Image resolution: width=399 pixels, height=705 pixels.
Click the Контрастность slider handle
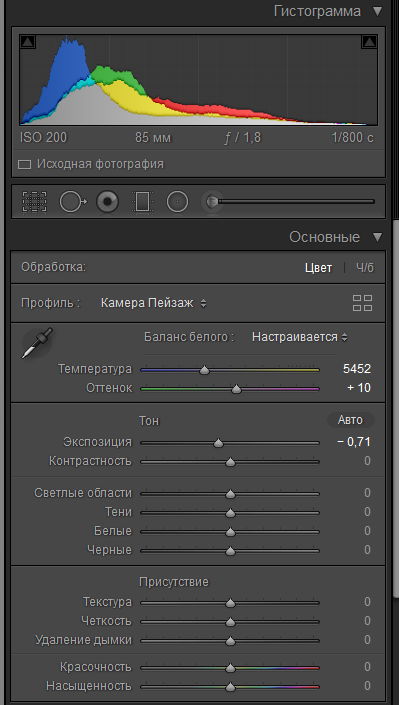click(x=230, y=462)
